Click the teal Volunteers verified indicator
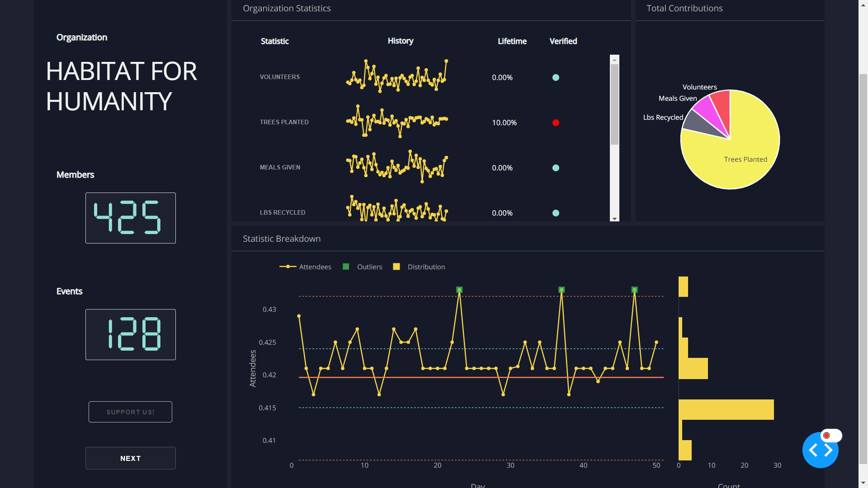This screenshot has height=488, width=868. coord(556,77)
